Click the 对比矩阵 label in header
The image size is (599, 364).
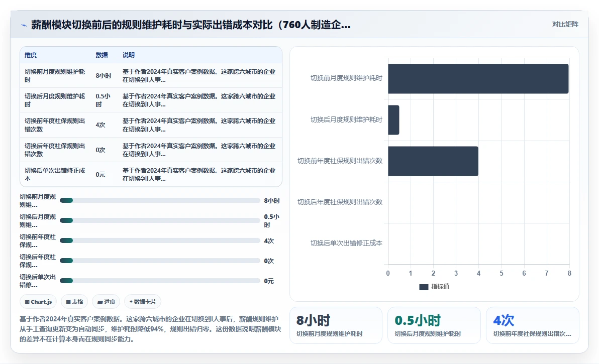tap(565, 25)
